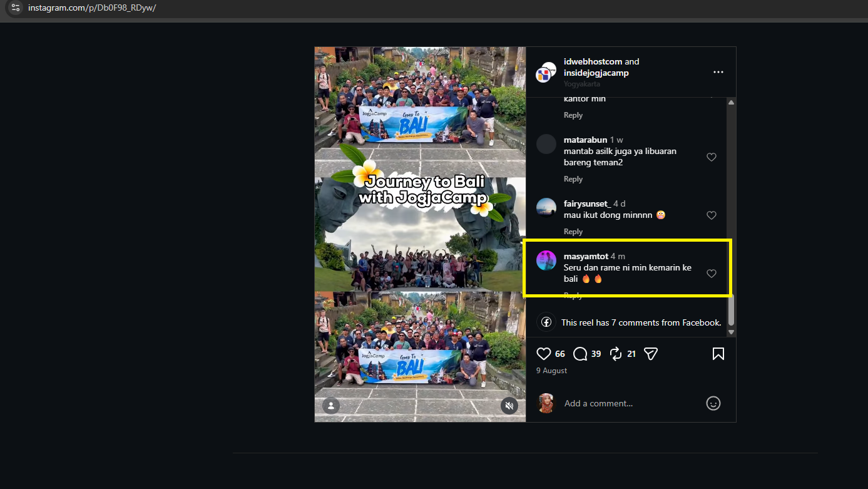
Task: Share the post via the paper plane icon
Action: (x=651, y=354)
